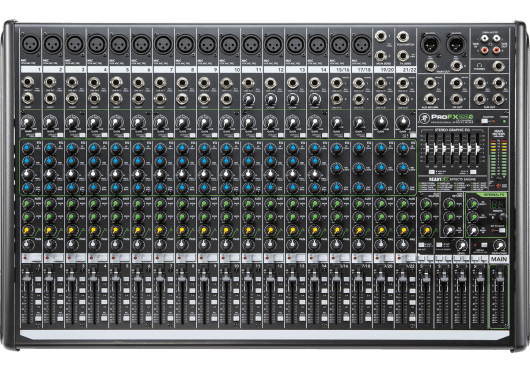Toggle the channel 13 low cut switch
This screenshot has width=530, height=371.
click(x=302, y=135)
